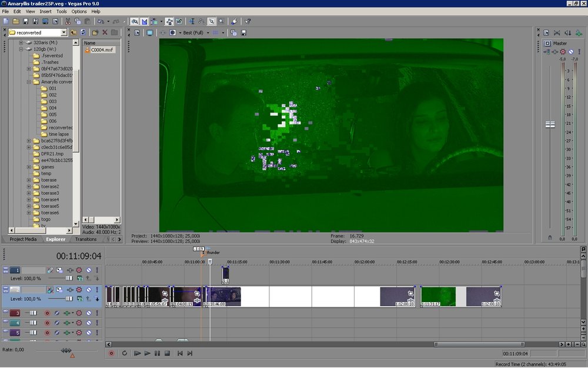588x368 pixels.
Task: Refresh the Explorer file list
Action: (x=83, y=32)
